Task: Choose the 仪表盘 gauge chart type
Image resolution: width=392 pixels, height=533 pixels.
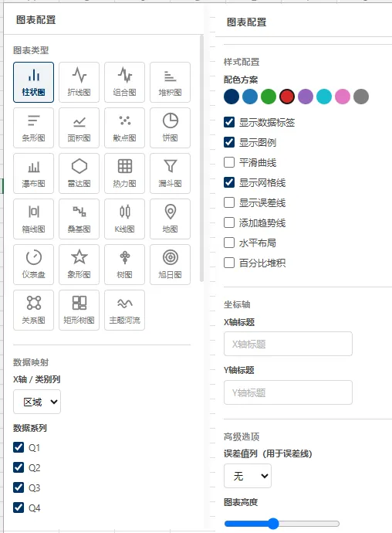Action: 34,264
